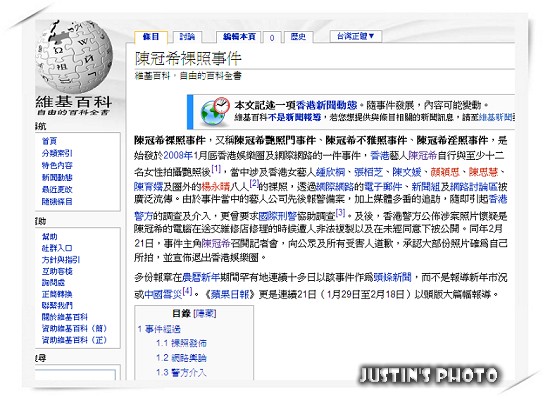Open 不是新聞報導 link in banner
This screenshot has width=550, height=400.
coord(294,117)
